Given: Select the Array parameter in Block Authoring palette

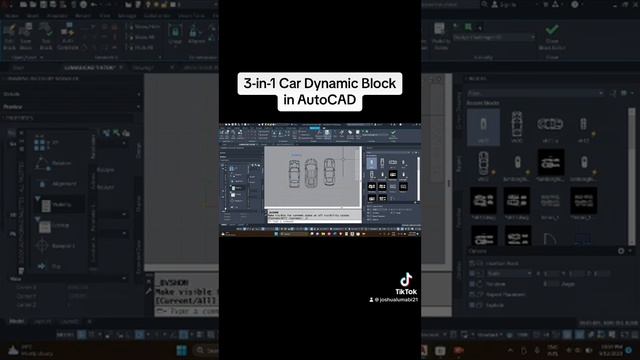Looking at the screenshot, I should pos(41,144).
